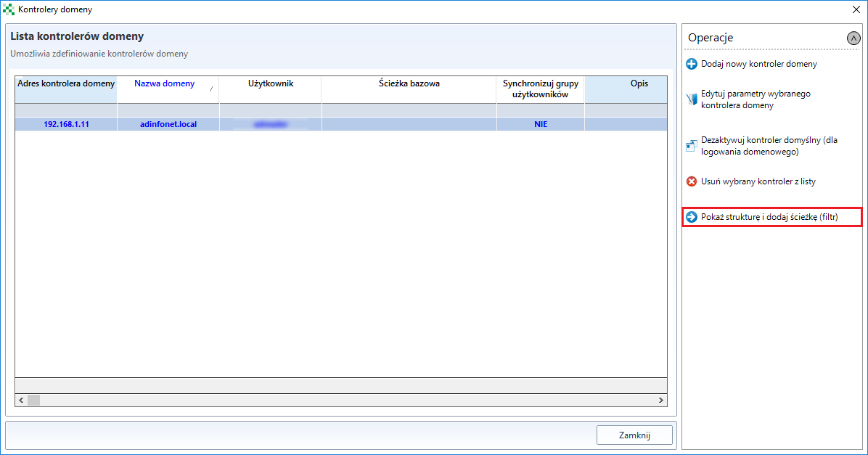Click the NIE cell under Synchronizuj grupy

(540, 124)
